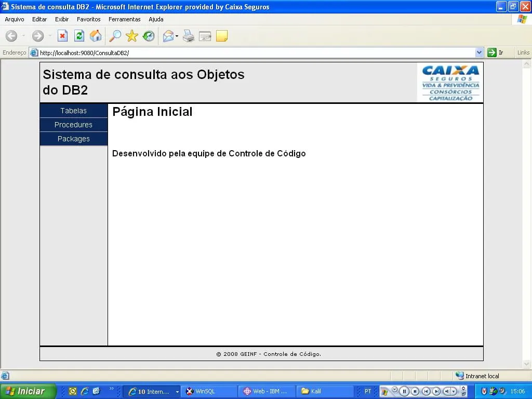Open the Ajuda menu
Image resolution: width=532 pixels, height=399 pixels.
coord(156,19)
